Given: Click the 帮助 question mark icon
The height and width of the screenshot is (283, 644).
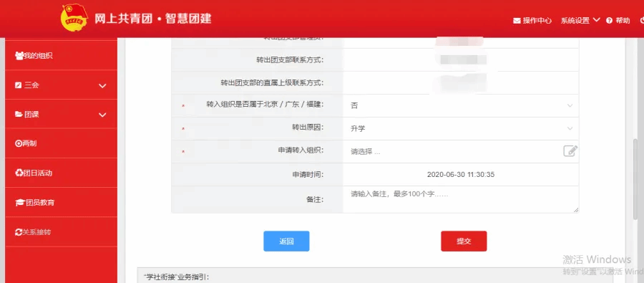Looking at the screenshot, I should point(609,21).
